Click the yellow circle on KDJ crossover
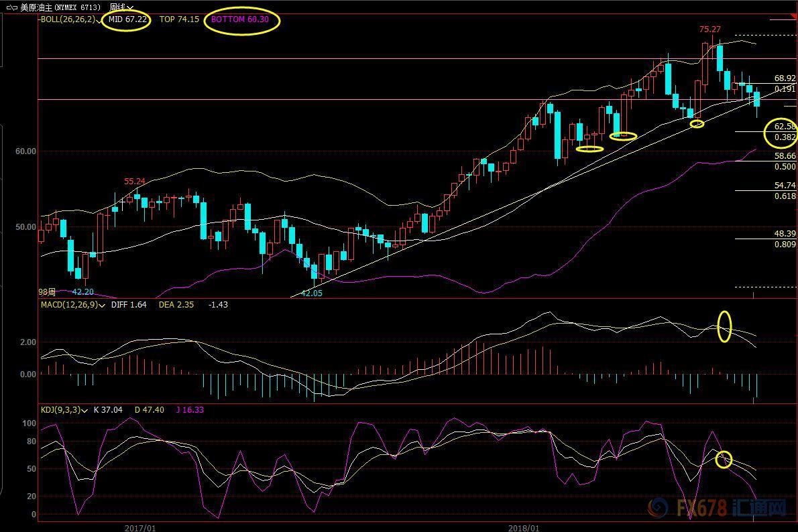This screenshot has width=798, height=532. (x=723, y=460)
